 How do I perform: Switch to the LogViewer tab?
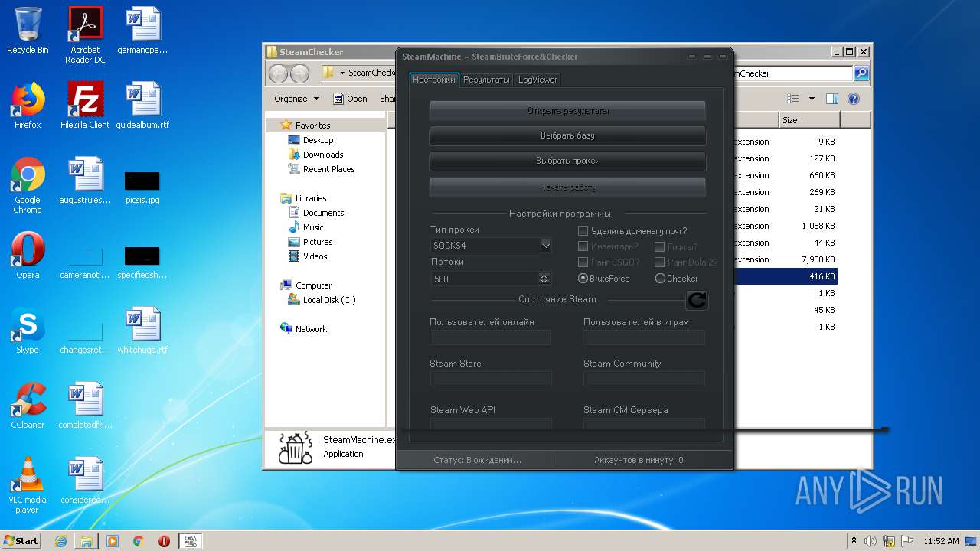[537, 80]
